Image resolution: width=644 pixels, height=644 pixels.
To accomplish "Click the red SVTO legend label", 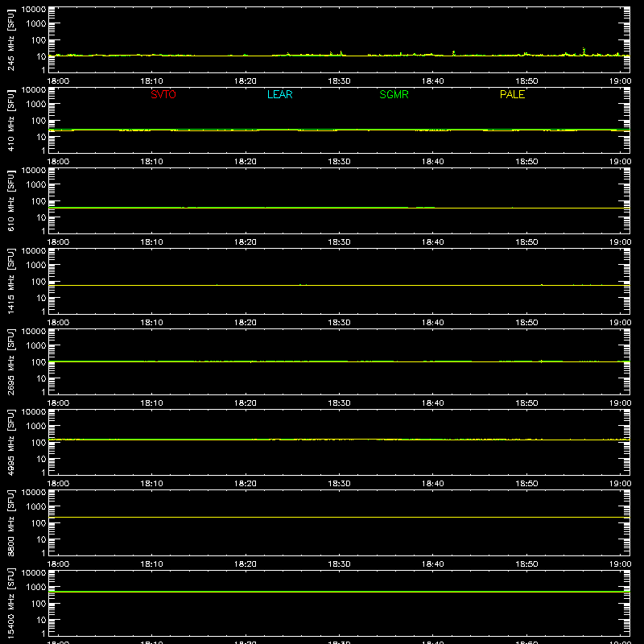I will coord(163,94).
